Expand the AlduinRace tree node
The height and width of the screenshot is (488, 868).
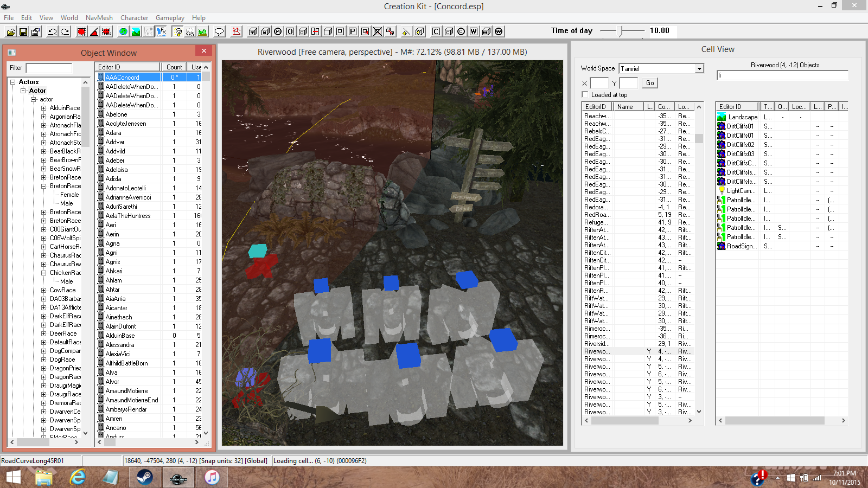[x=44, y=108]
